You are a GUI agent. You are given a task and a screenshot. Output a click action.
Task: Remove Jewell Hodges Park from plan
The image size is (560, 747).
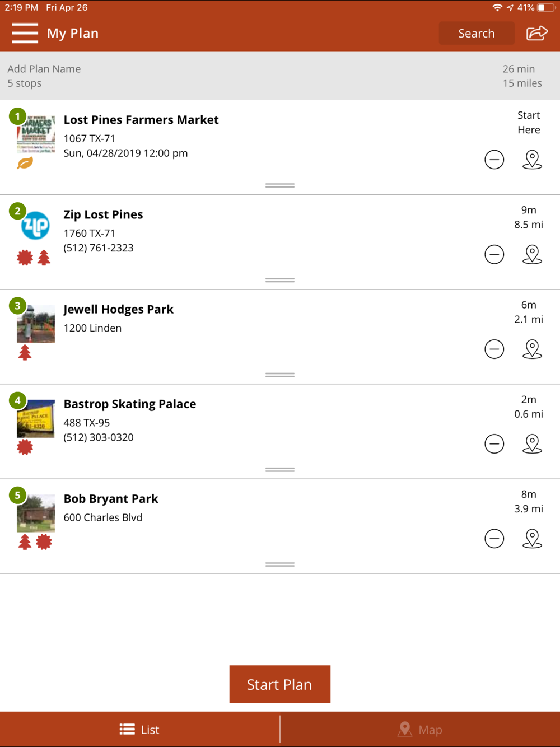tap(494, 349)
